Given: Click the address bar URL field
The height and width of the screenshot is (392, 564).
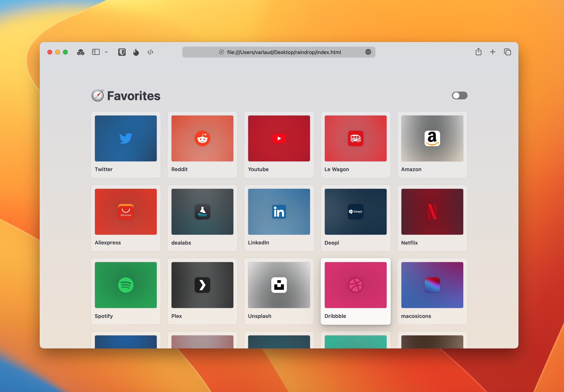Looking at the screenshot, I should (x=278, y=52).
